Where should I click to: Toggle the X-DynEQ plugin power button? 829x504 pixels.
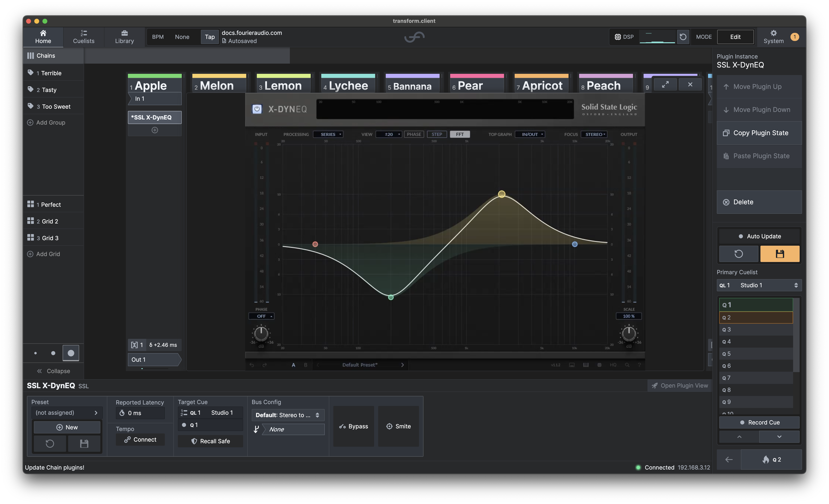(x=257, y=109)
